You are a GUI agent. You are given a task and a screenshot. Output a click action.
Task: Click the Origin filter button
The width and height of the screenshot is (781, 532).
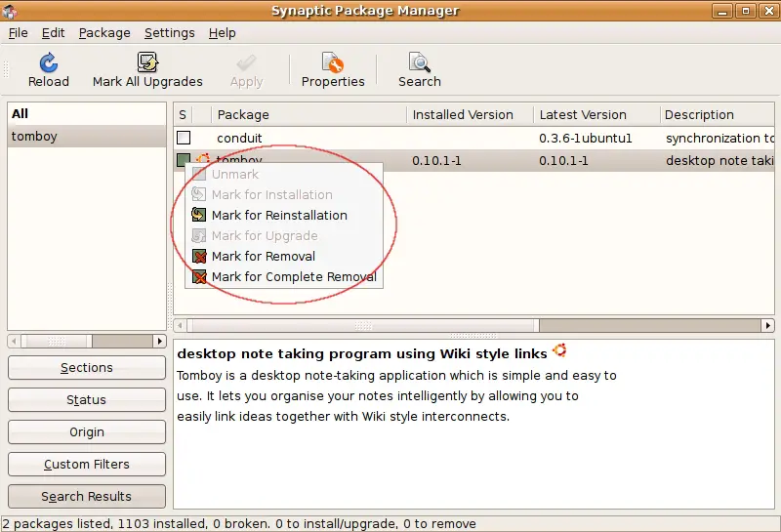[87, 431]
